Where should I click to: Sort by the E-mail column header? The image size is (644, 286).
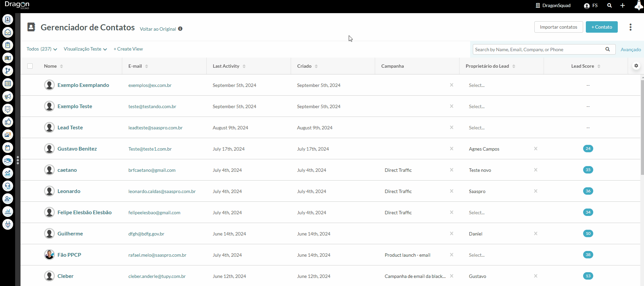138,66
